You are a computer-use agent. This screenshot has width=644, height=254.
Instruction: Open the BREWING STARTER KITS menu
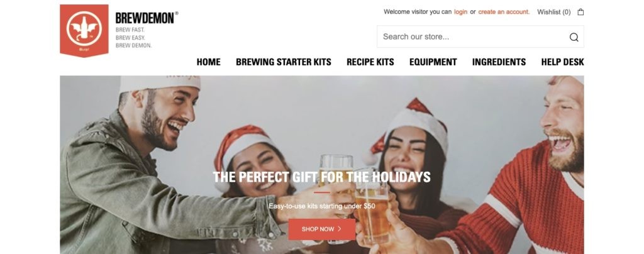pyautogui.click(x=284, y=62)
